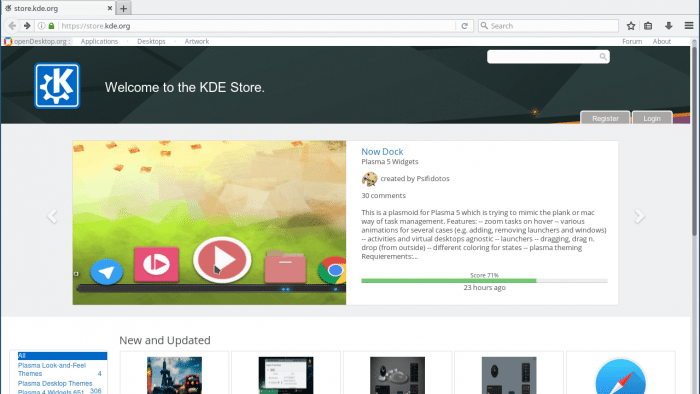This screenshot has height=394, width=700.
Task: Click the Login button
Action: pyautogui.click(x=652, y=118)
